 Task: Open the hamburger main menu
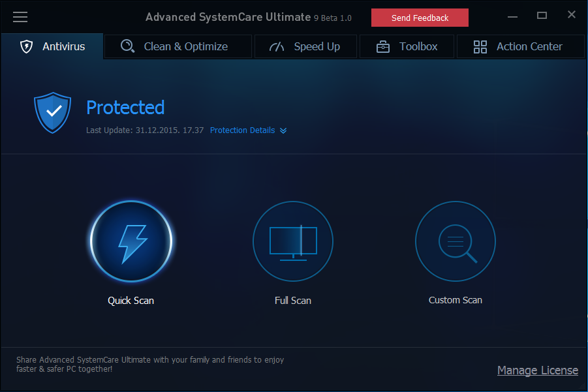coord(20,17)
